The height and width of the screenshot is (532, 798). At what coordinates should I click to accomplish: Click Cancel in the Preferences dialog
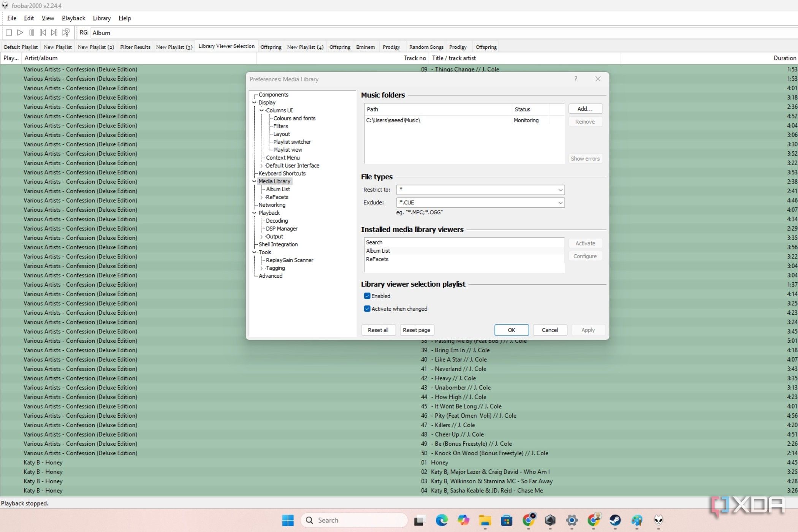pyautogui.click(x=550, y=330)
